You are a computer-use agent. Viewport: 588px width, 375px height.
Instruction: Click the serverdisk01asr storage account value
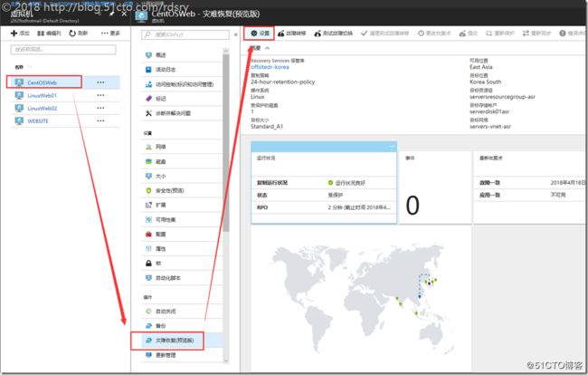489,111
